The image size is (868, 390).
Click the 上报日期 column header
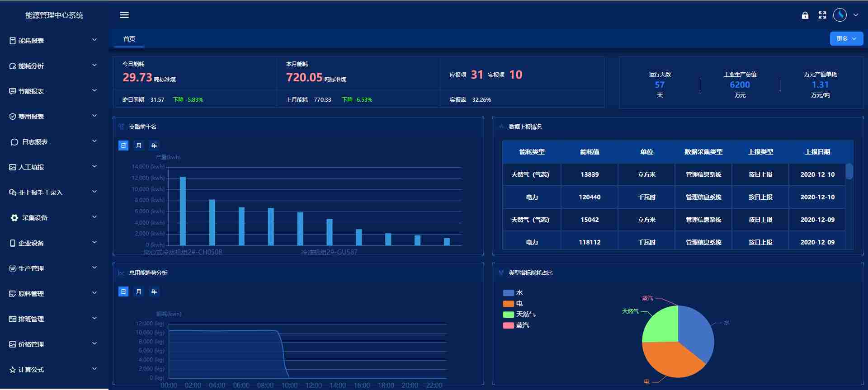click(x=817, y=152)
